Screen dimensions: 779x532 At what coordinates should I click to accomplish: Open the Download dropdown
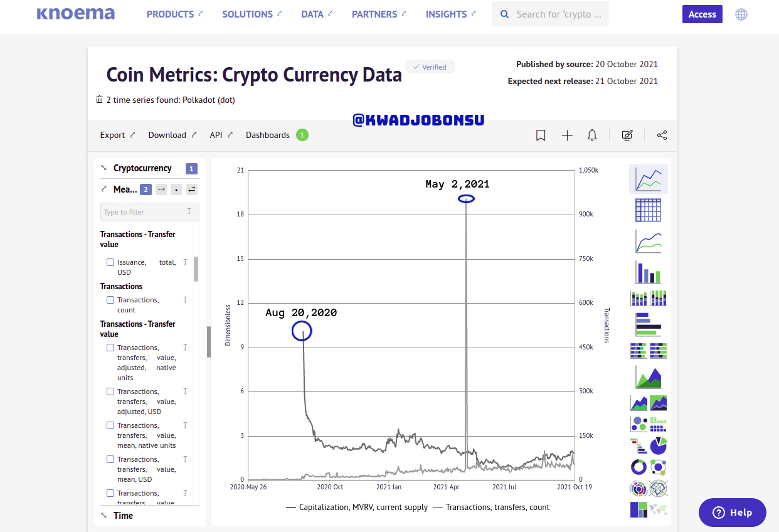[172, 135]
